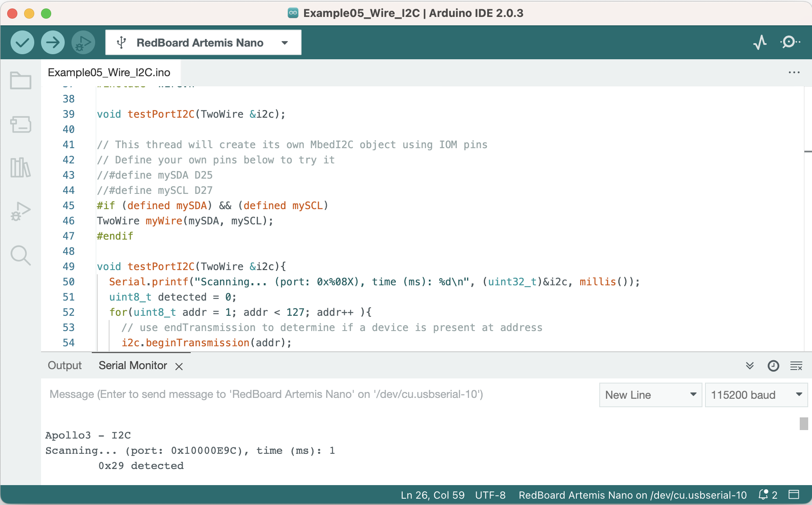The width and height of the screenshot is (812, 505).
Task: Open the Boards Manager sidebar icon
Action: point(20,124)
